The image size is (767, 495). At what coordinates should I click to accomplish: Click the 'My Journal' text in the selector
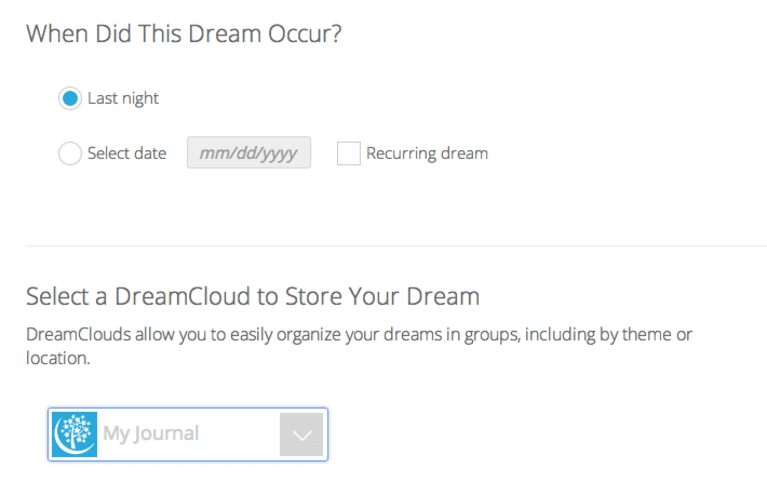151,433
